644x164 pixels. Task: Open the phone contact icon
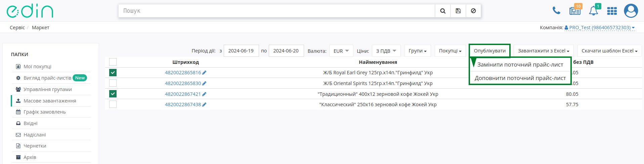coord(556,11)
